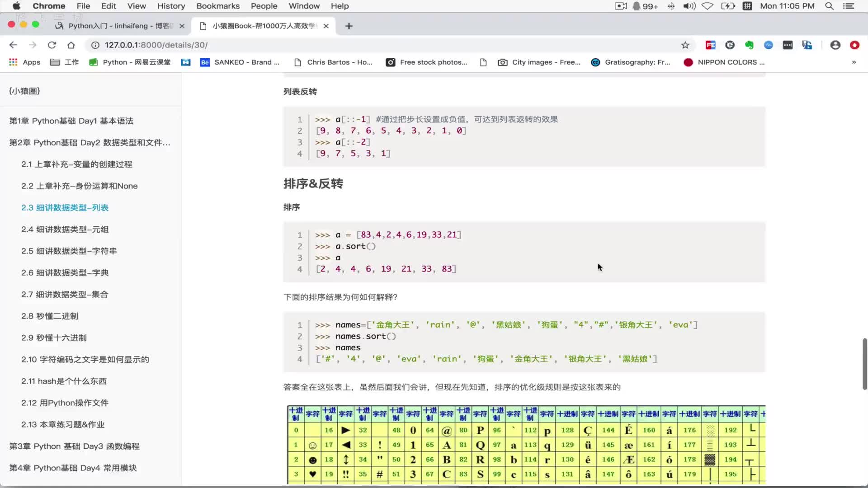Click the blue round extension icon

(x=769, y=45)
